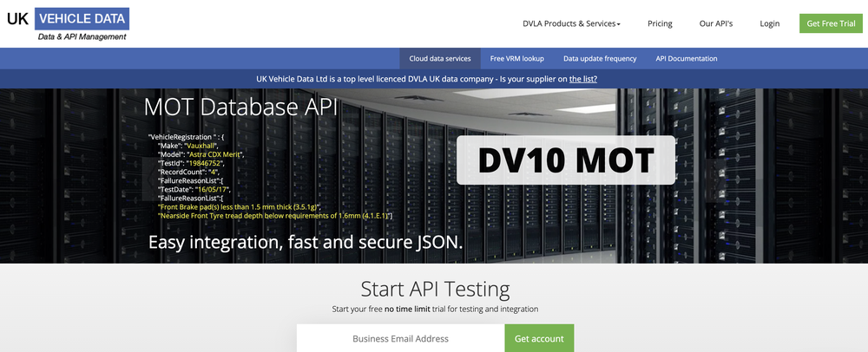Screen dimensions: 868x352
Task: Click the Data & API Management tagline
Action: click(x=82, y=36)
